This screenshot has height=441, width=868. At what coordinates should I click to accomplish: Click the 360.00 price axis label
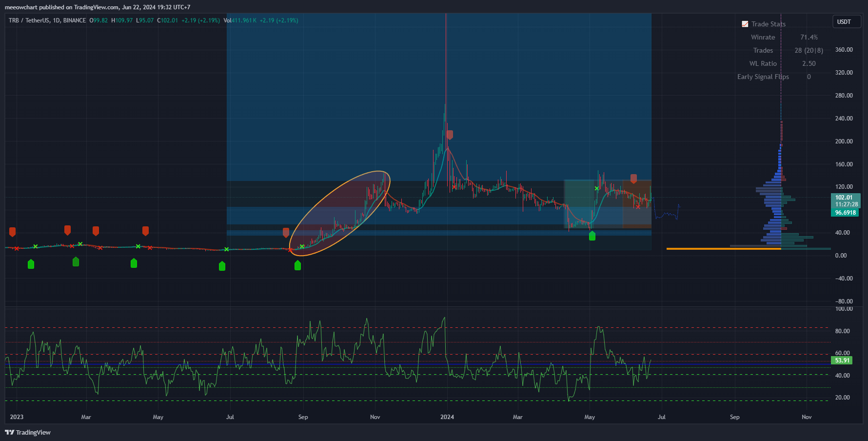844,50
